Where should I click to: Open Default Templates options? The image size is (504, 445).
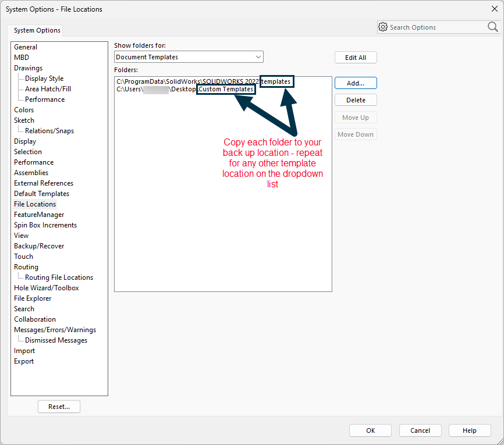(x=41, y=194)
